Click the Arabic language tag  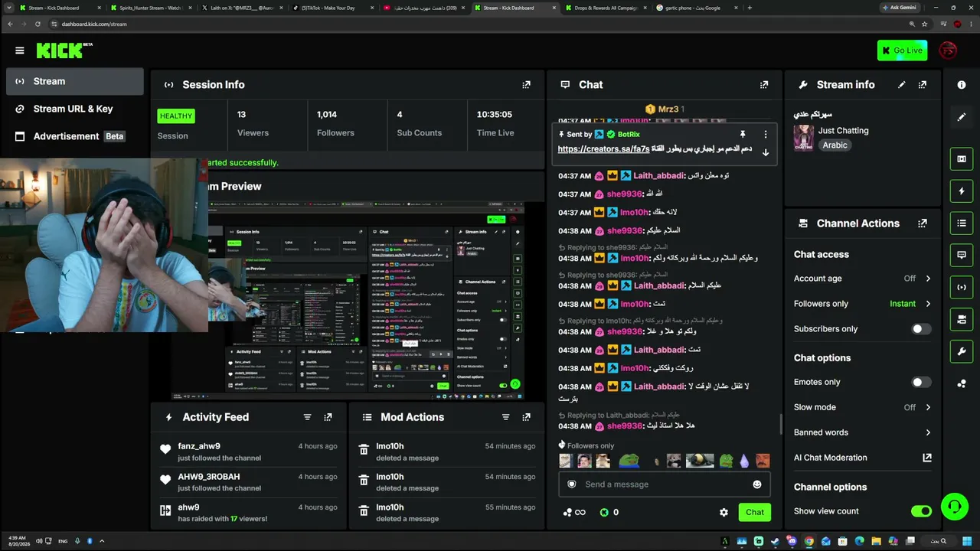835,145
